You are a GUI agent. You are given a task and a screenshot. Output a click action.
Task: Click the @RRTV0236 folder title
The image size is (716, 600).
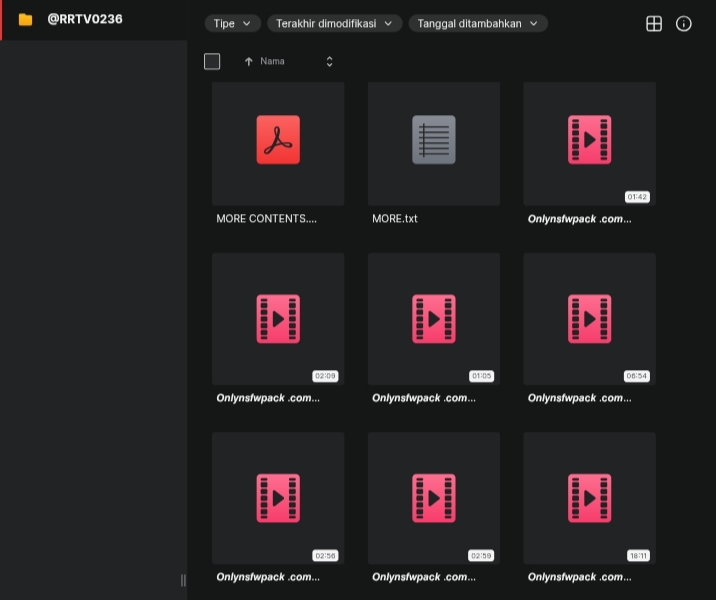85,19
